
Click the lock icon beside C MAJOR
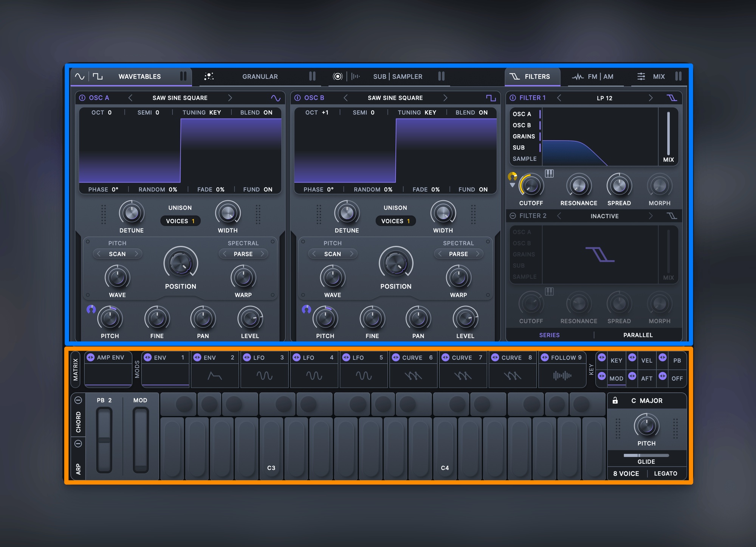pyautogui.click(x=615, y=400)
